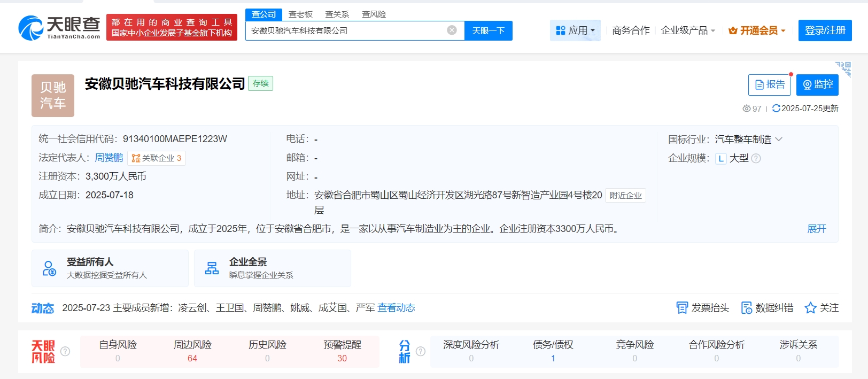Expand the 汽车整车制造 industry chevron

[x=779, y=139]
